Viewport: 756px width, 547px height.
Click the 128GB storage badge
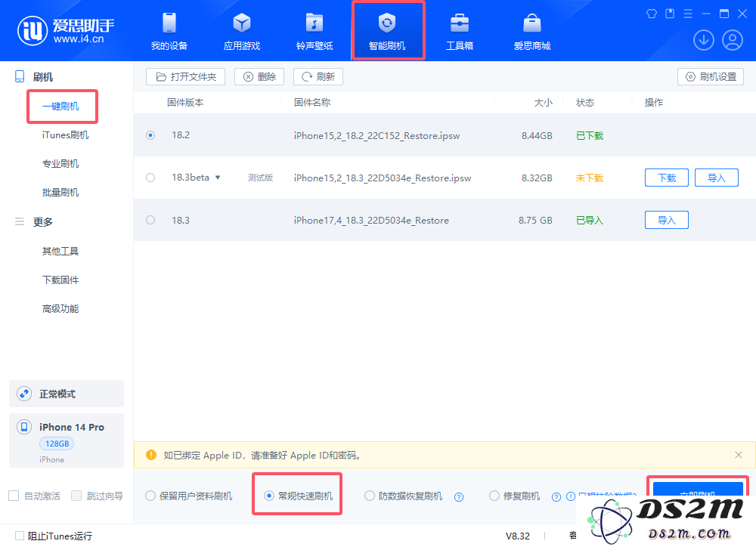tap(57, 443)
